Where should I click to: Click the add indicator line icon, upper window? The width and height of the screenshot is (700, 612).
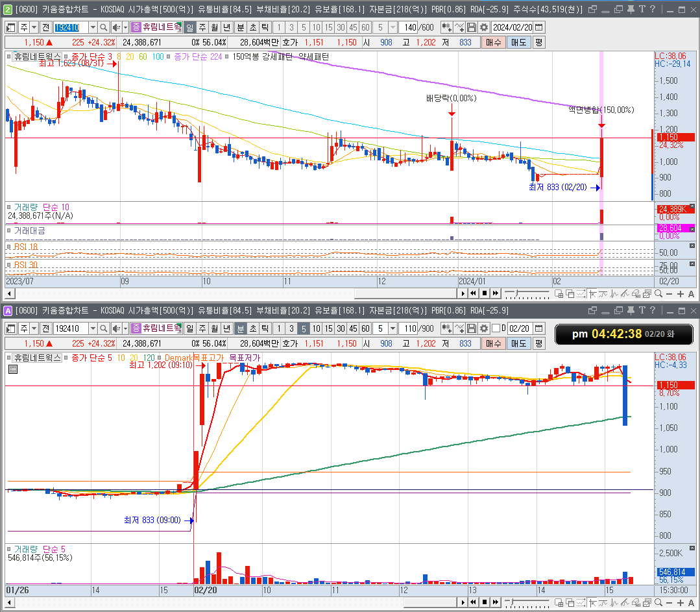pos(459,28)
